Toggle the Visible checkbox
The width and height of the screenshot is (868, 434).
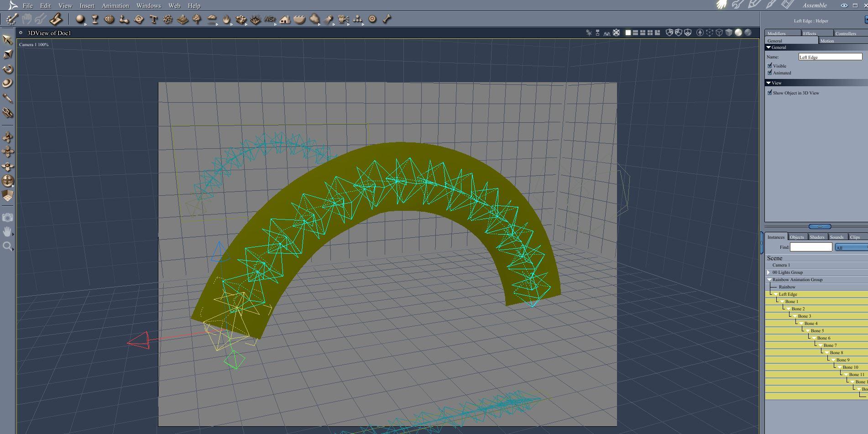pos(770,66)
